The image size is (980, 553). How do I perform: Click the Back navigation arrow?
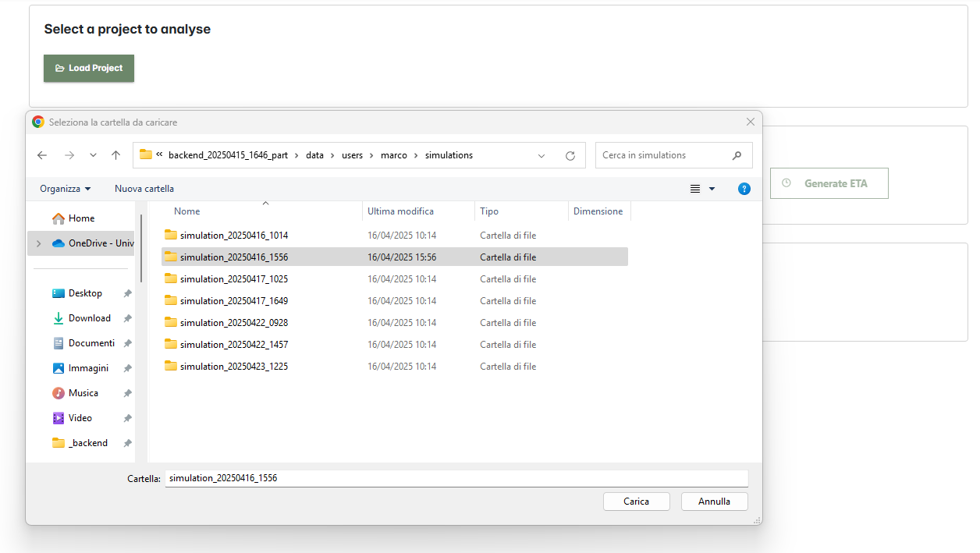click(x=42, y=155)
